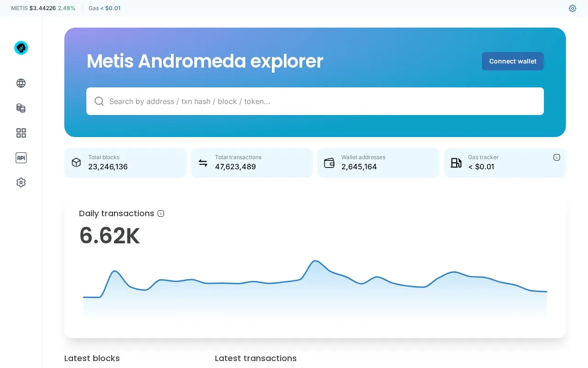Open the Apps grid sidebar icon
This screenshot has height=368, width=588.
(21, 133)
